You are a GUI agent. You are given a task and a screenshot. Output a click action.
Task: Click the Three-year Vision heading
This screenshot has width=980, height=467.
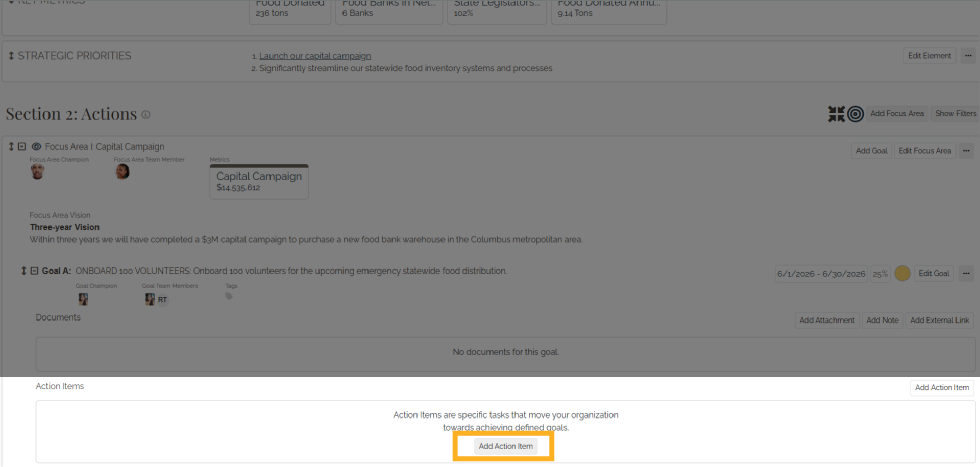point(65,227)
